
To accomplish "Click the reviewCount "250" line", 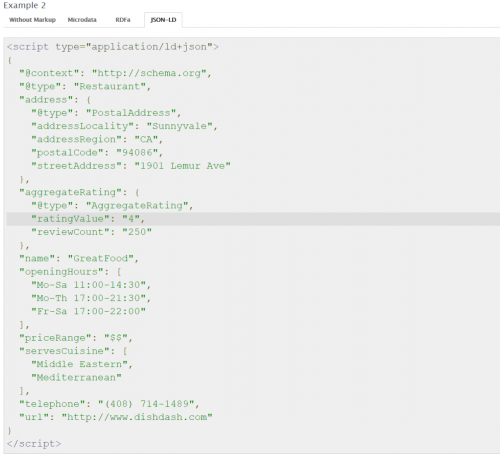I will pyautogui.click(x=92, y=232).
